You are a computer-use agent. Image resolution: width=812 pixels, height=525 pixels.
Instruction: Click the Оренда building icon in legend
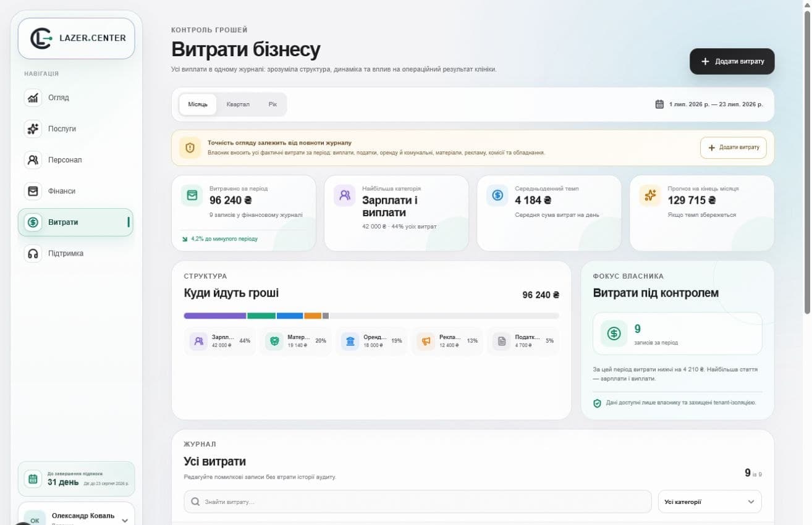(x=350, y=341)
